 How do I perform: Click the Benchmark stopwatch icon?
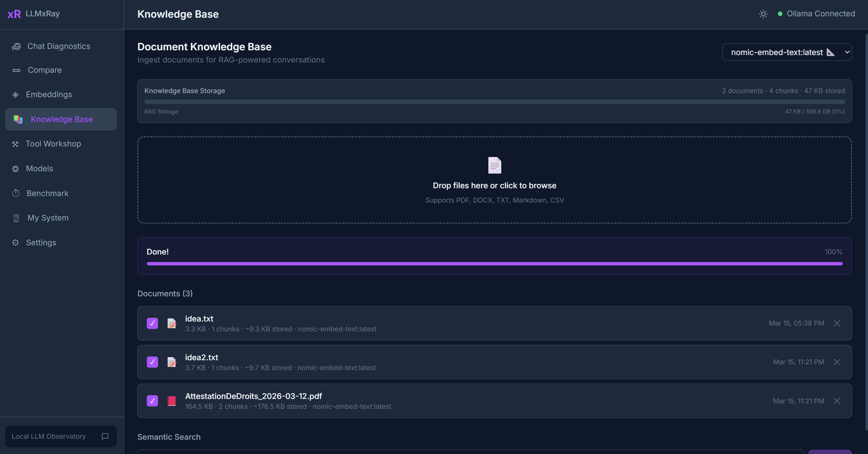pyautogui.click(x=16, y=193)
